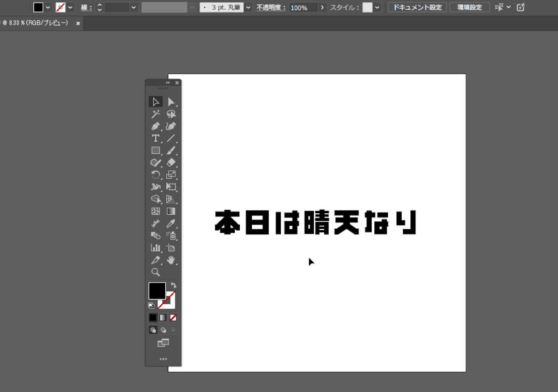Select the Blend tool

point(155,236)
